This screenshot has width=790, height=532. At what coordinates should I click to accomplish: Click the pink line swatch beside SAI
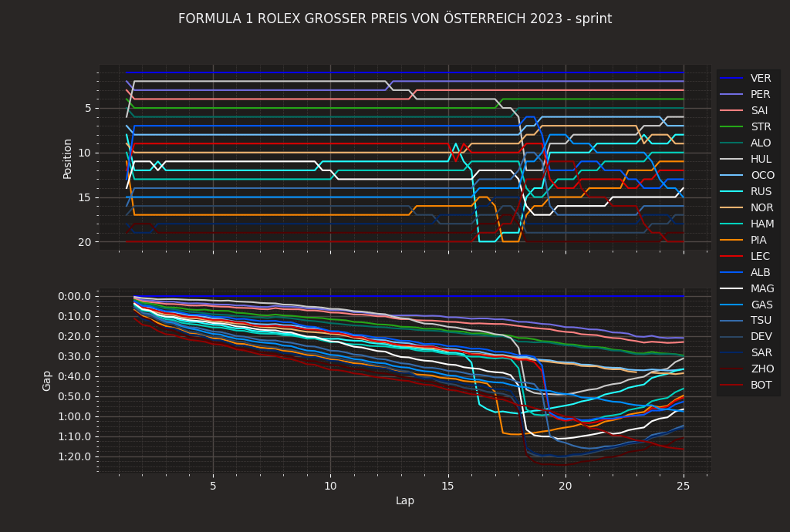pos(731,110)
